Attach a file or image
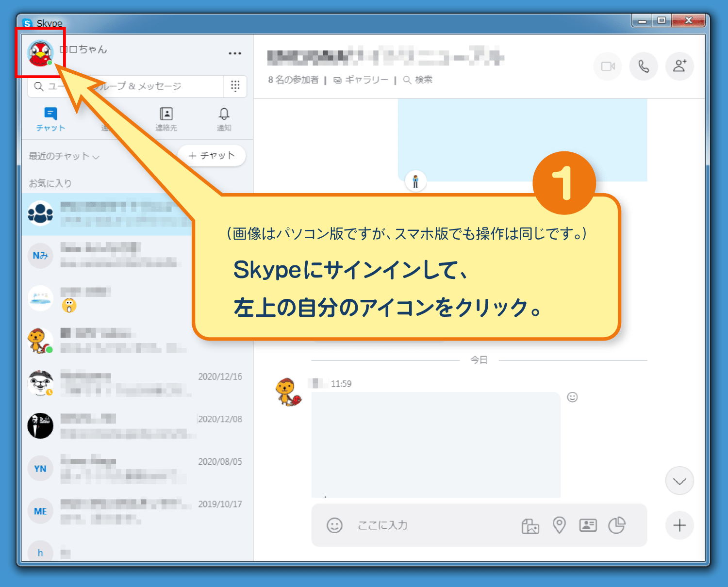Viewport: 728px width, 587px height. tap(530, 525)
